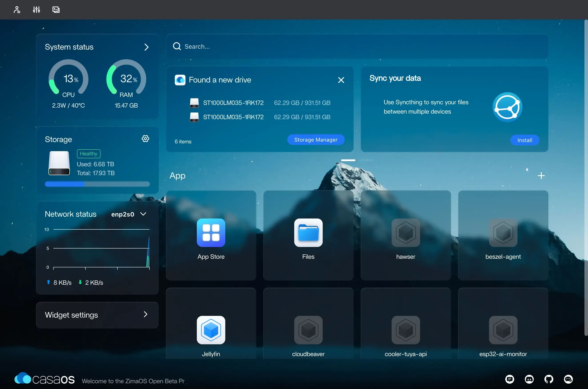Open the user account icon

[17, 10]
